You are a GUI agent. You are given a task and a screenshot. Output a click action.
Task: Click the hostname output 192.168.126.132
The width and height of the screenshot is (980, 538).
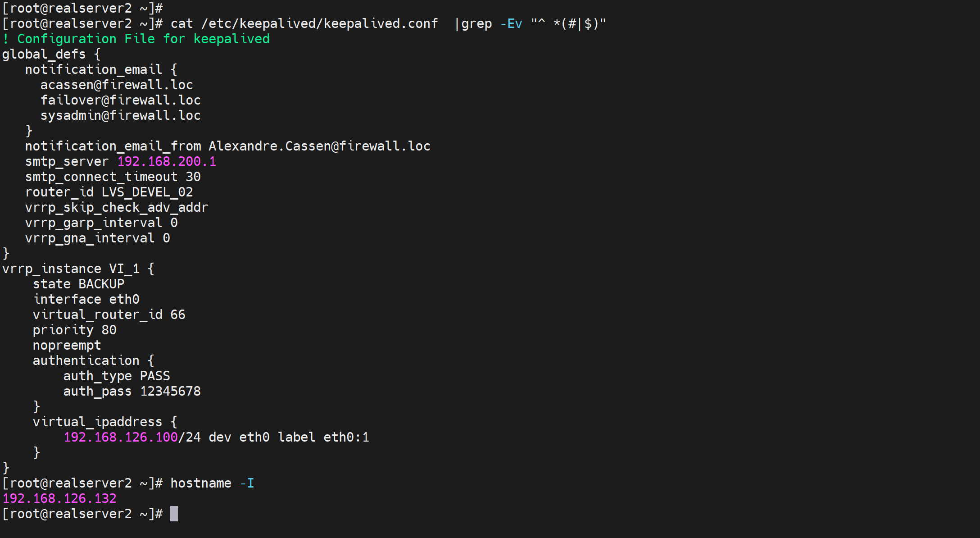click(x=59, y=498)
